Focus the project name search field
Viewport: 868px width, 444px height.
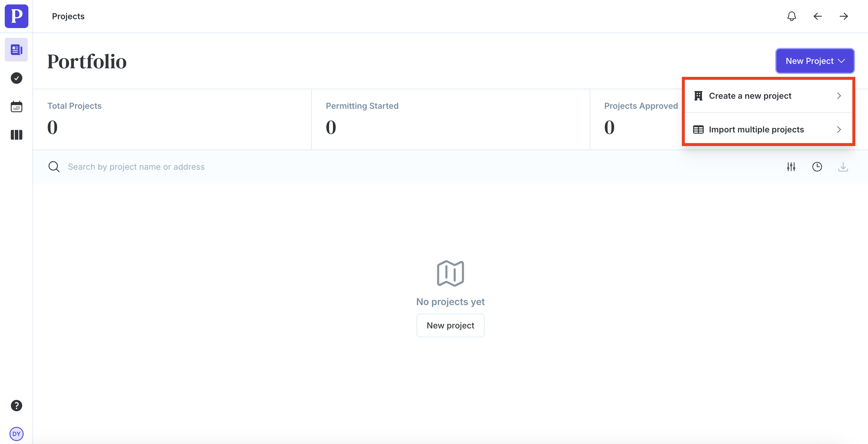click(136, 167)
